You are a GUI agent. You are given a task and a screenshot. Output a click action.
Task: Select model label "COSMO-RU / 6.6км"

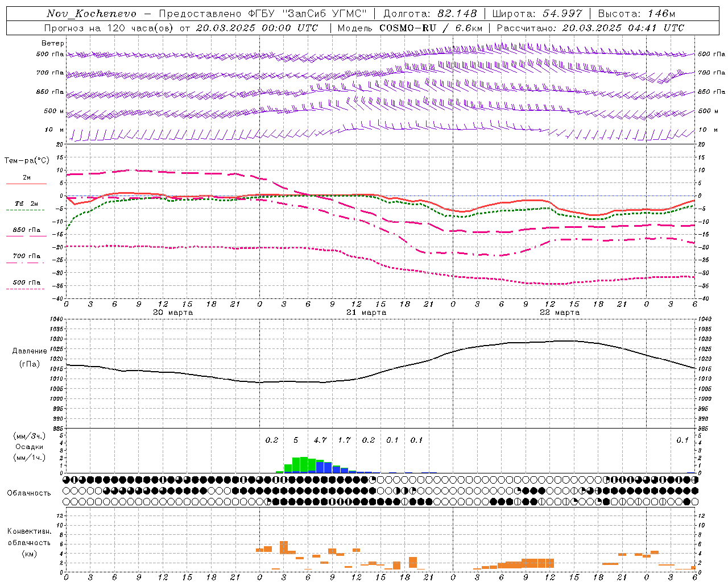pyautogui.click(x=431, y=28)
